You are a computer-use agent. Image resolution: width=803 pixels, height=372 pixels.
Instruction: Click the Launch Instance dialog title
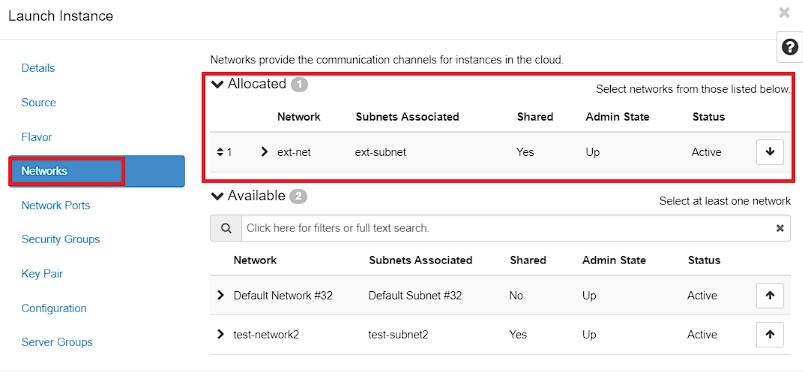(x=60, y=16)
